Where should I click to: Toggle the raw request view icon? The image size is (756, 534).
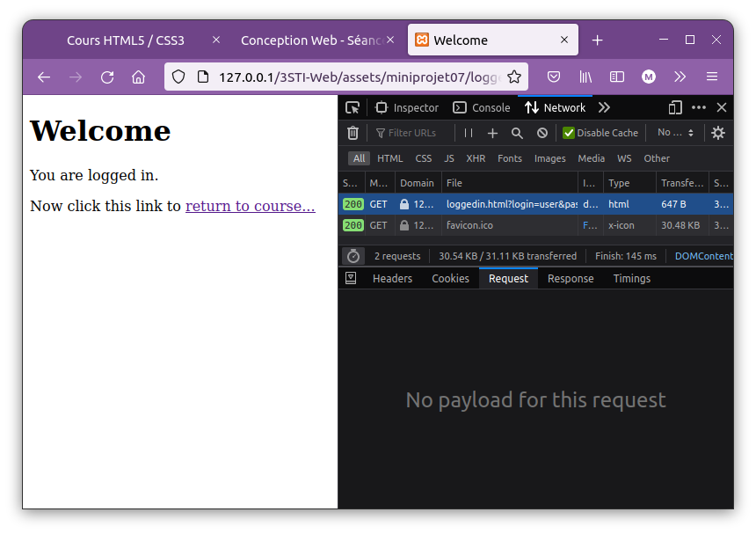pos(351,278)
